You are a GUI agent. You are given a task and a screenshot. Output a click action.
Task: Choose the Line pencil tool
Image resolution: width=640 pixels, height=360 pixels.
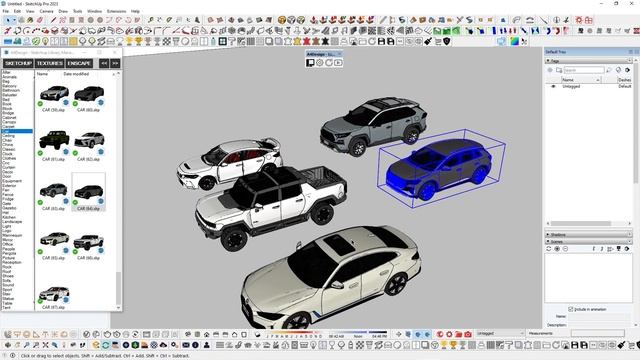[53, 20]
